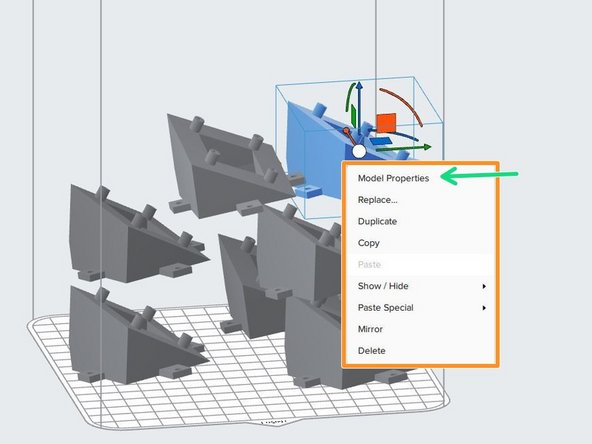Image resolution: width=592 pixels, height=444 pixels.
Task: Expand the Show / Hide submenu arrow
Action: [x=484, y=286]
